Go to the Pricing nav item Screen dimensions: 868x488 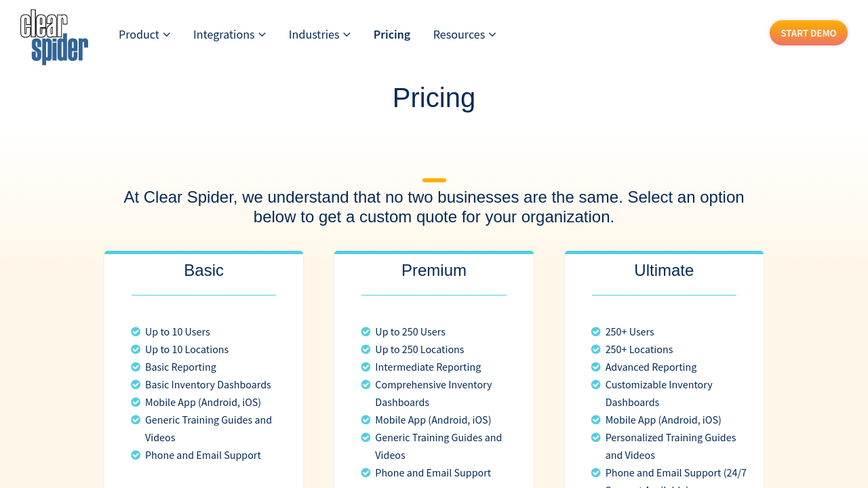coord(392,35)
